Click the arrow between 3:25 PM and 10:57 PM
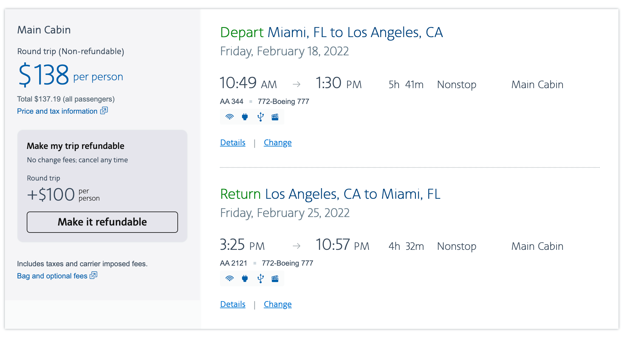Viewport: 644px width, 355px height. tap(297, 246)
